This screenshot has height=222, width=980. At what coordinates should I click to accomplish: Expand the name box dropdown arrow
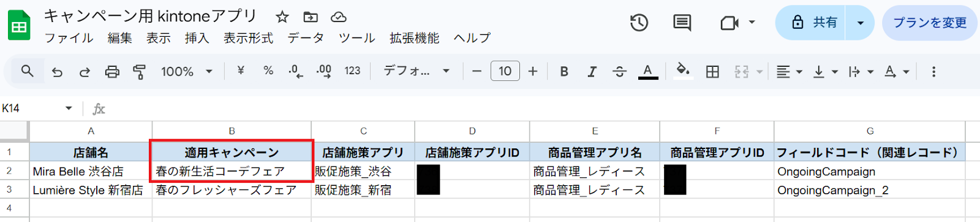coord(69,109)
